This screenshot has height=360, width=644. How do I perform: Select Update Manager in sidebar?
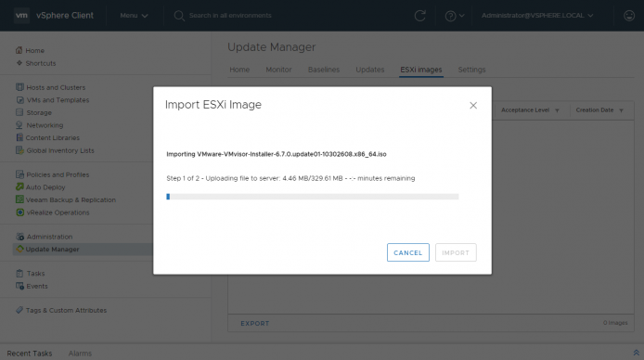pos(52,250)
